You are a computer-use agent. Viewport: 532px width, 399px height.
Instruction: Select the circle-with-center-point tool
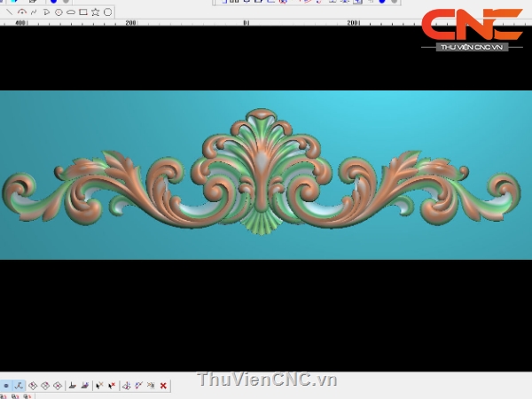click(59, 12)
